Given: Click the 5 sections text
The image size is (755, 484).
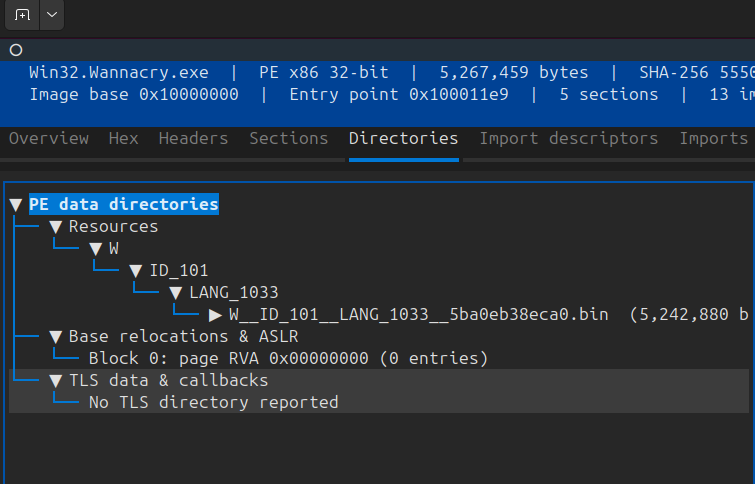Looking at the screenshot, I should tap(609, 94).
